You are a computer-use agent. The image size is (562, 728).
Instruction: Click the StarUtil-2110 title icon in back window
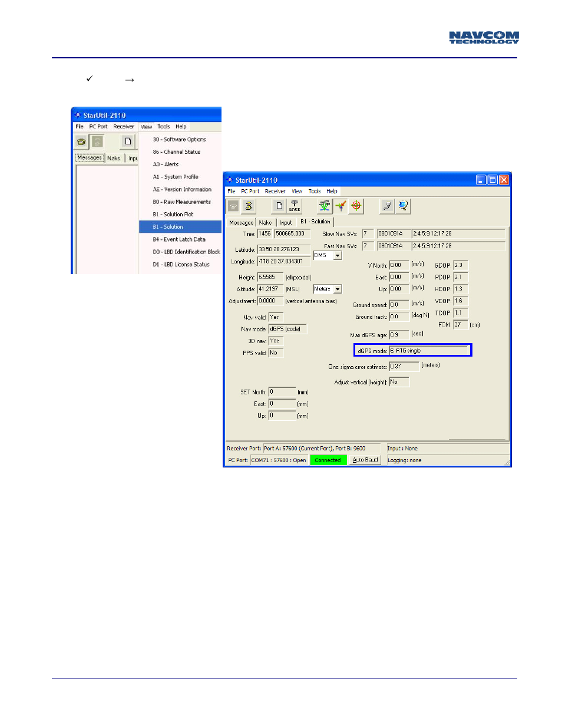point(77,115)
